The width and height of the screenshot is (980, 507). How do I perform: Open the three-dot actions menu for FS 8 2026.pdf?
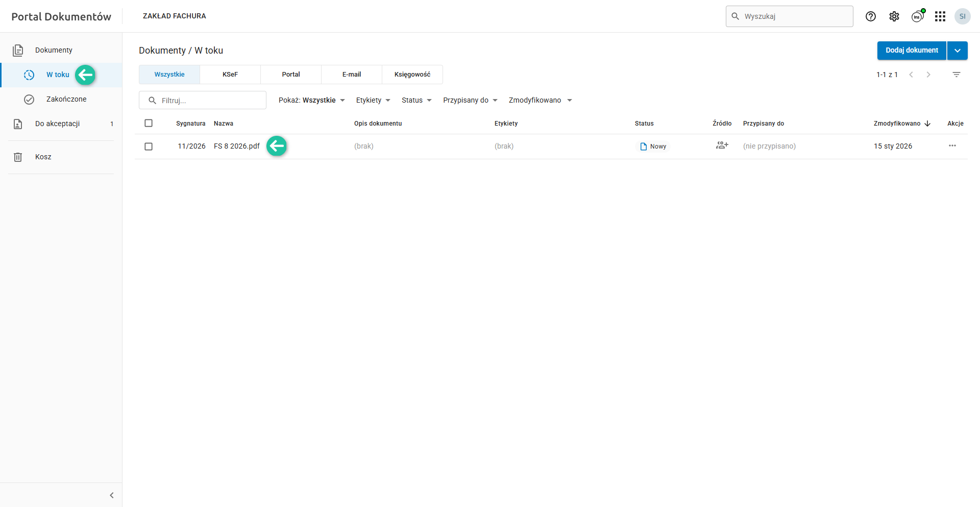(952, 146)
